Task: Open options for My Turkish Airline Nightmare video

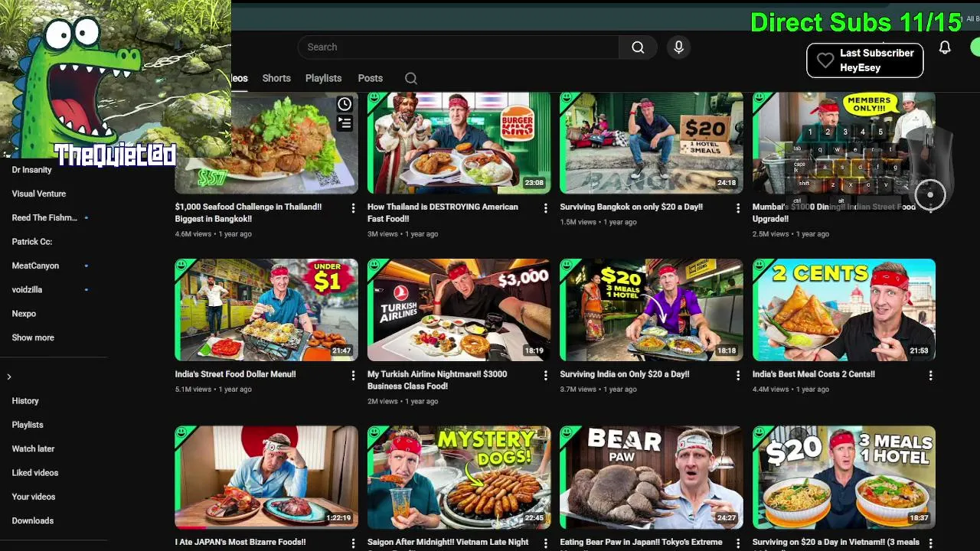Action: pos(546,375)
